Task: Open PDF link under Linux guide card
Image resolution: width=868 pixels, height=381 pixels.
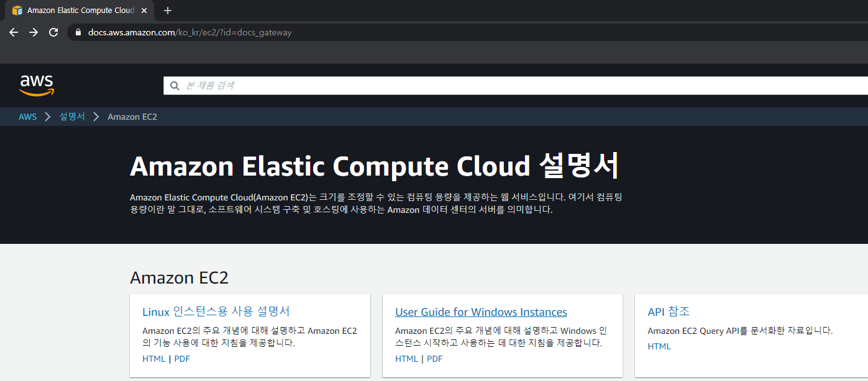Action: (x=182, y=359)
